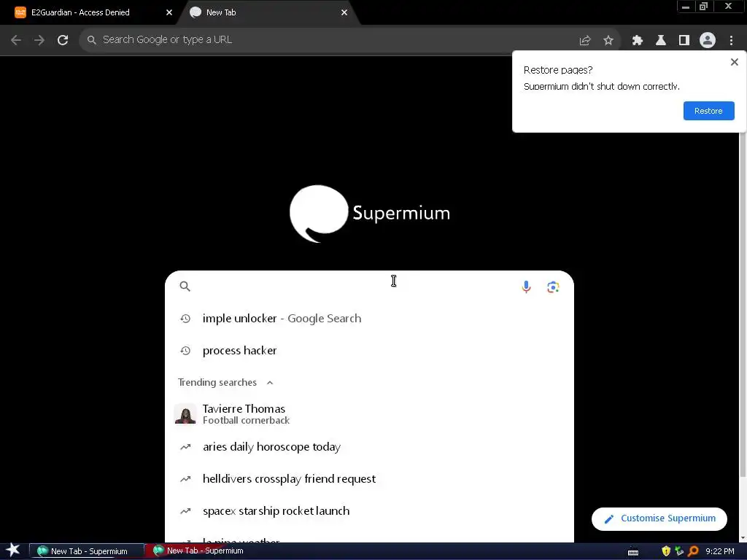Select the 'imple unlocker' history suggestion
747x560 pixels.
369,319
